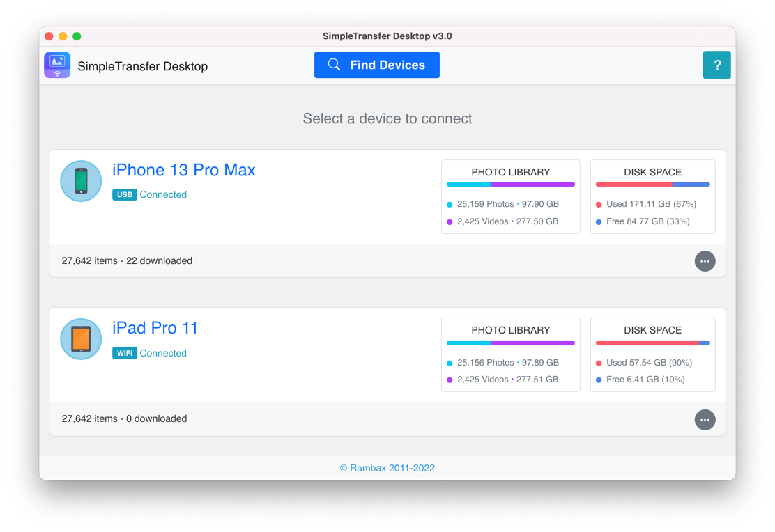Click iPhone's Disk Space usage bar
Image resolution: width=775 pixels, height=532 pixels.
652,185
